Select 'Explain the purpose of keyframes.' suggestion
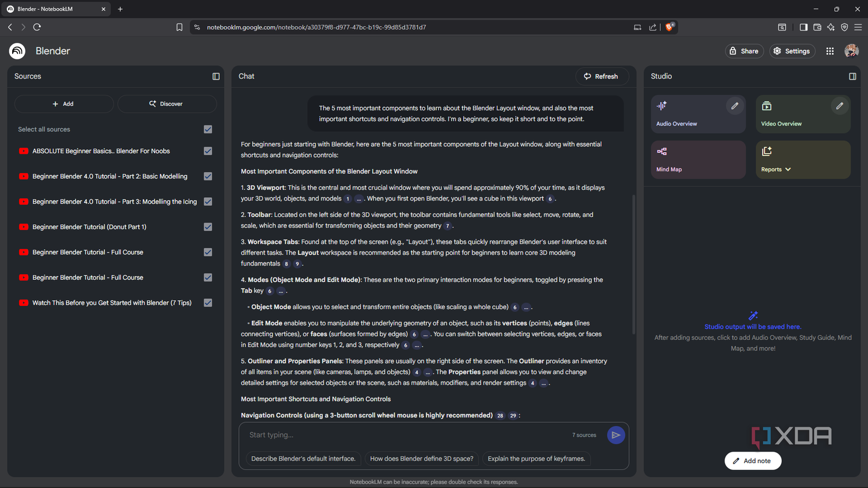The height and width of the screenshot is (488, 868). [536, 459]
